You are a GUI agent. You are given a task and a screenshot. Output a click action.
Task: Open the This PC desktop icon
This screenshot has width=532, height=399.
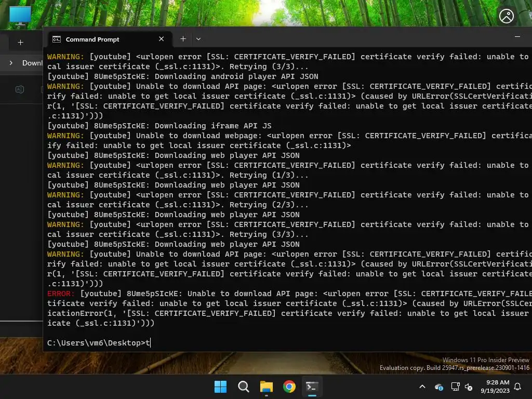(x=20, y=16)
